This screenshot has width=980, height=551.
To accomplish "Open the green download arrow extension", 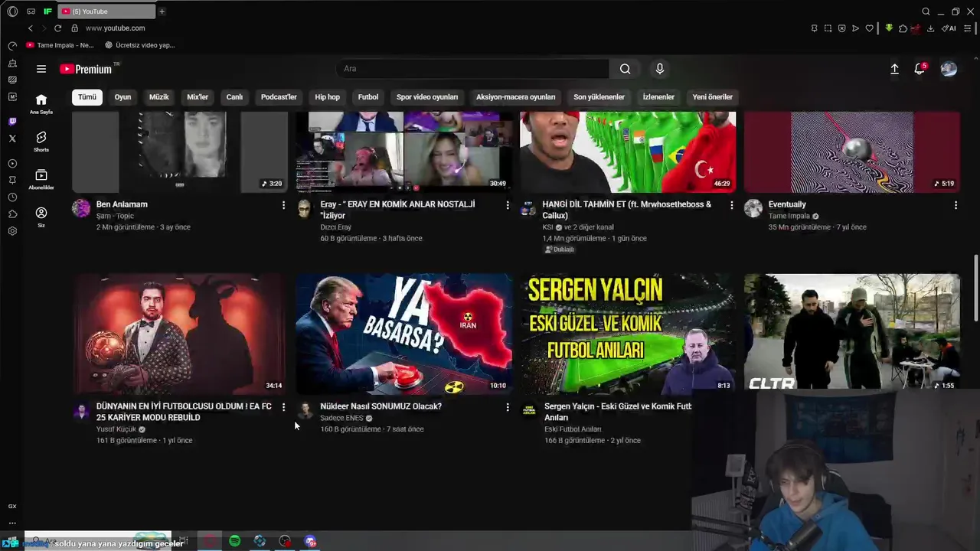I will click(889, 28).
